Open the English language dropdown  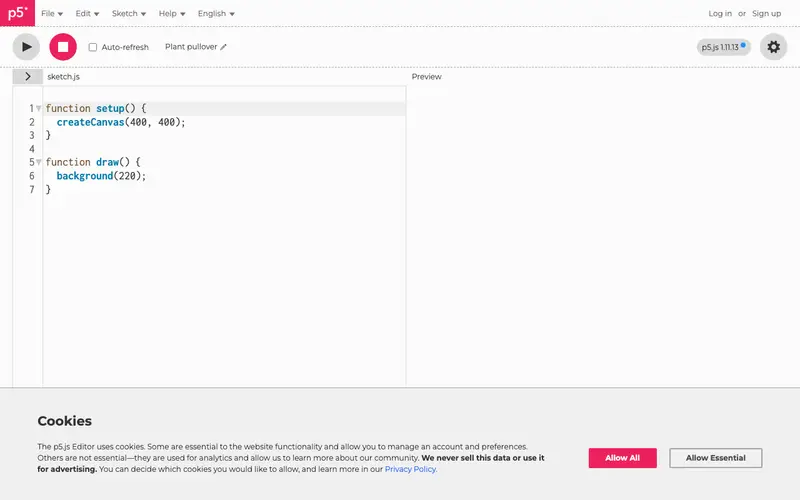pyautogui.click(x=216, y=14)
